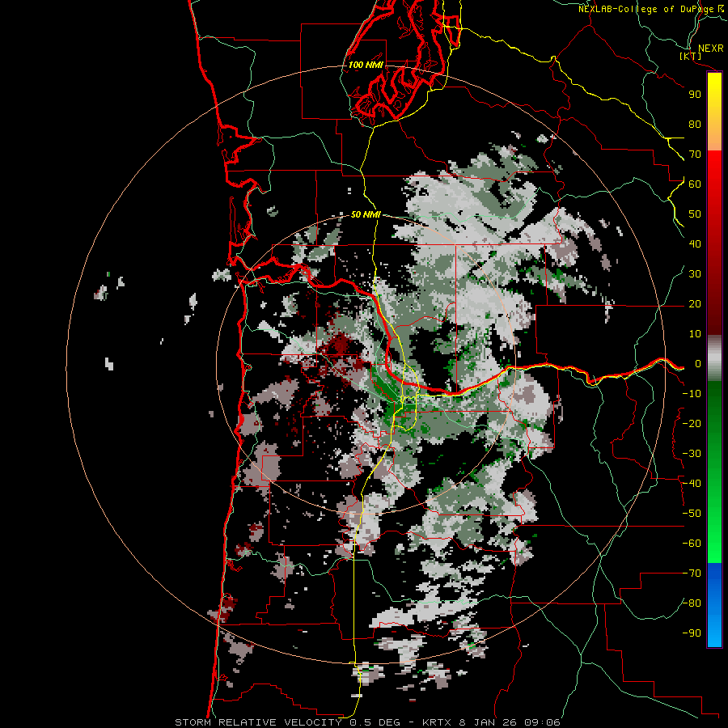Click the -40 knot scale value
Image resolution: width=728 pixels, height=728 pixels.
692,484
